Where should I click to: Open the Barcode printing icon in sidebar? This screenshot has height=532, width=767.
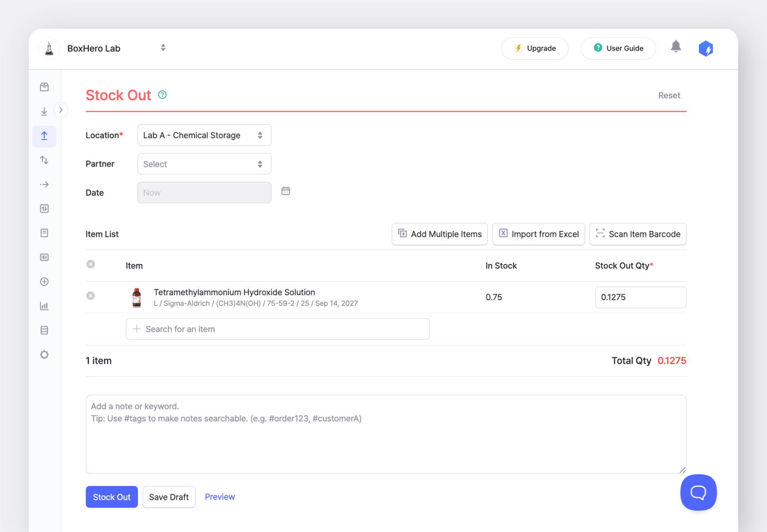[x=44, y=257]
